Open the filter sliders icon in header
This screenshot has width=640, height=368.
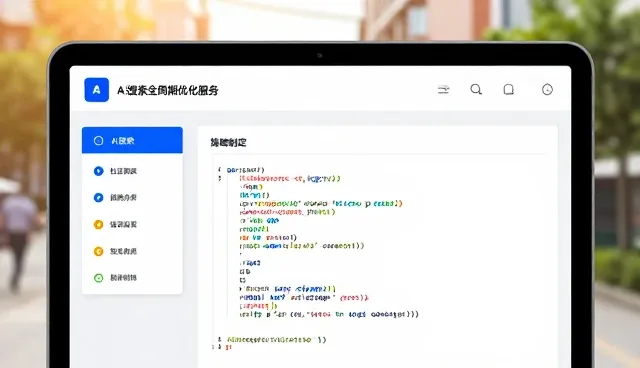tap(444, 89)
